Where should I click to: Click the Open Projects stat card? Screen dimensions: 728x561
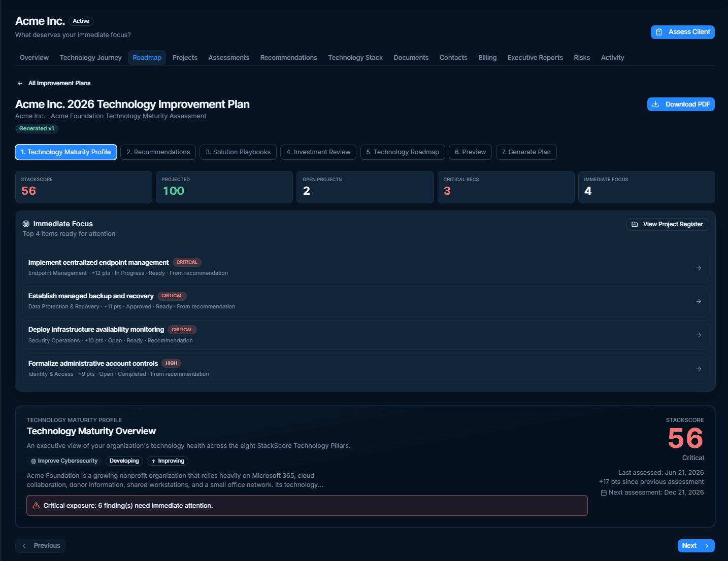(365, 187)
